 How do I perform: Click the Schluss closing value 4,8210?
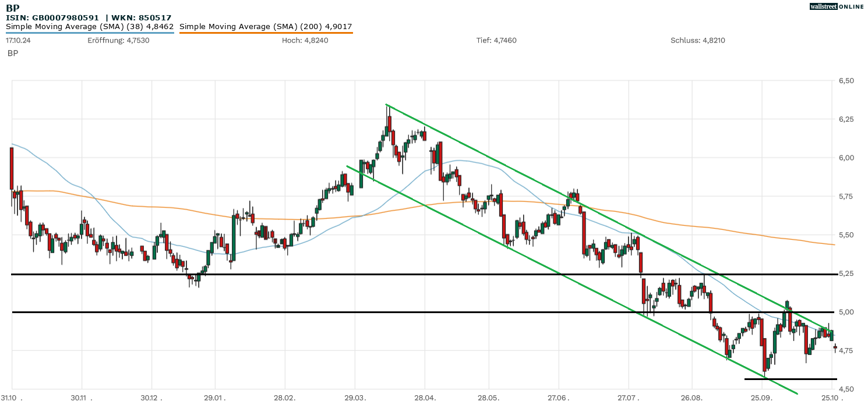coord(697,41)
